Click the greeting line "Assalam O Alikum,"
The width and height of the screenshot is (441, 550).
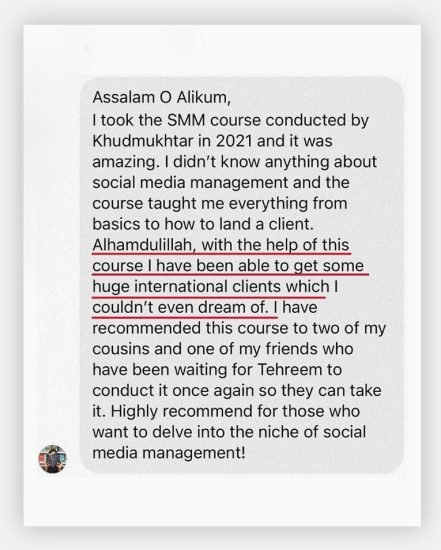tap(162, 98)
